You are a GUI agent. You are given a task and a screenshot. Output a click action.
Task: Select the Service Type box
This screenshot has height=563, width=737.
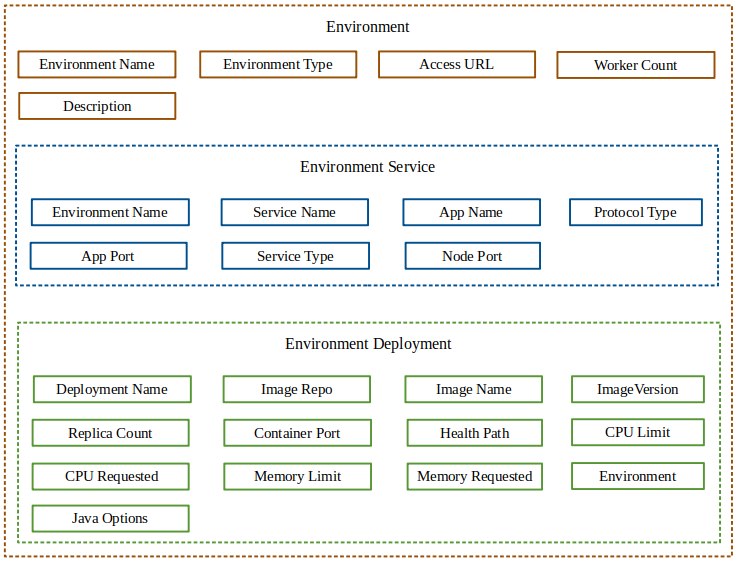[295, 256]
